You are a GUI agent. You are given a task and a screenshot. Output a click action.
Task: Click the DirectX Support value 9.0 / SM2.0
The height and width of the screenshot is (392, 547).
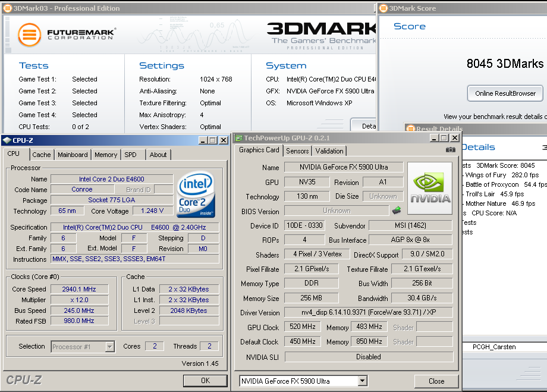427,254
